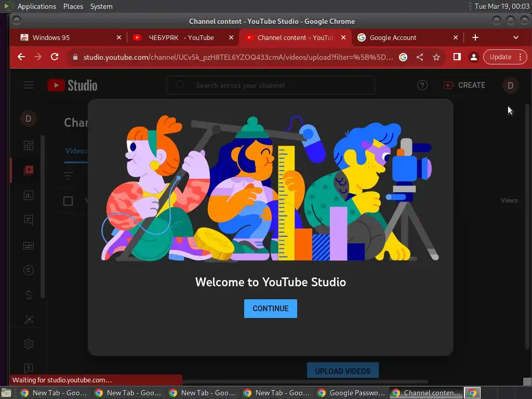Click the CONTINUE button in welcome dialog
Viewport: 532px width, 399px height.
click(270, 309)
